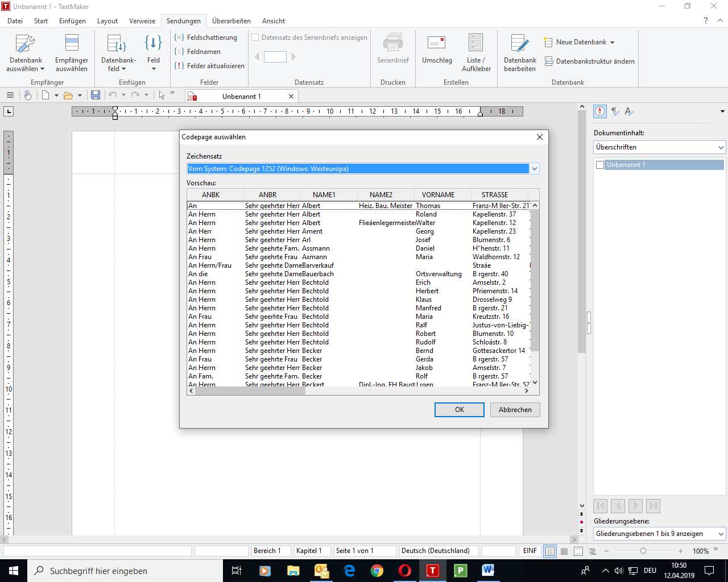Expand the redo history dropdown arrow

[x=146, y=95]
